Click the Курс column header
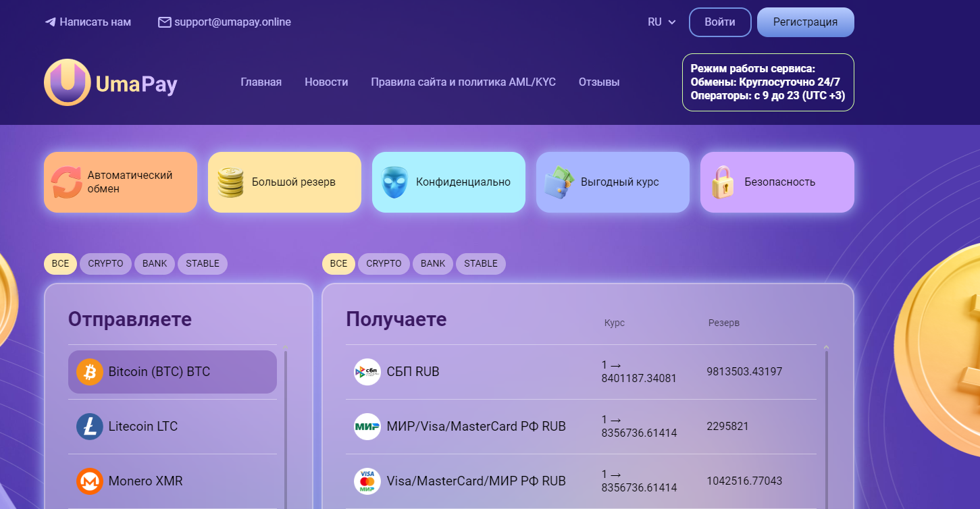980x509 pixels. click(615, 323)
